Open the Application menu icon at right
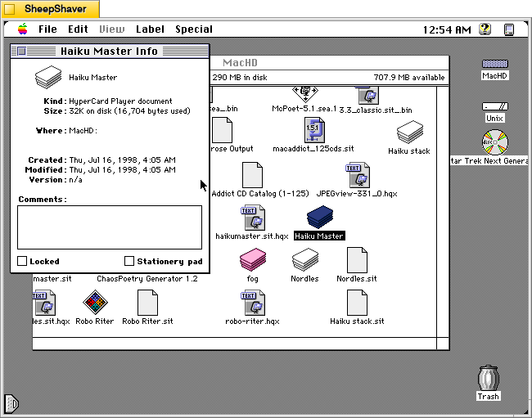532x418 pixels. point(509,29)
